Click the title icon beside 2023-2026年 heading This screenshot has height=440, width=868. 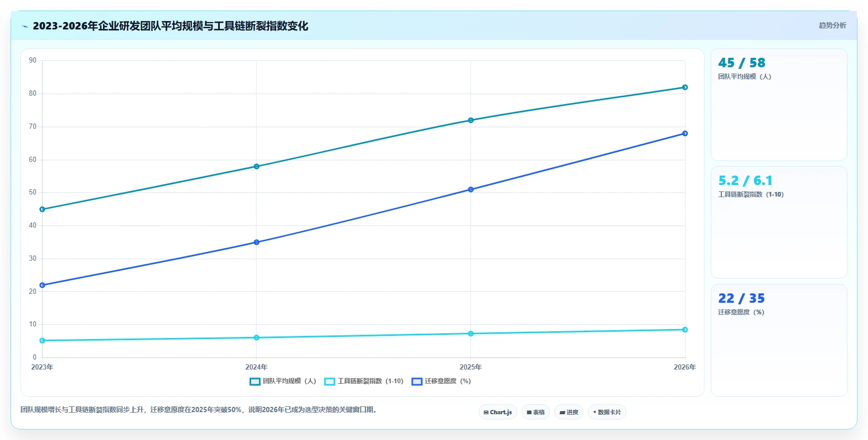coord(25,26)
